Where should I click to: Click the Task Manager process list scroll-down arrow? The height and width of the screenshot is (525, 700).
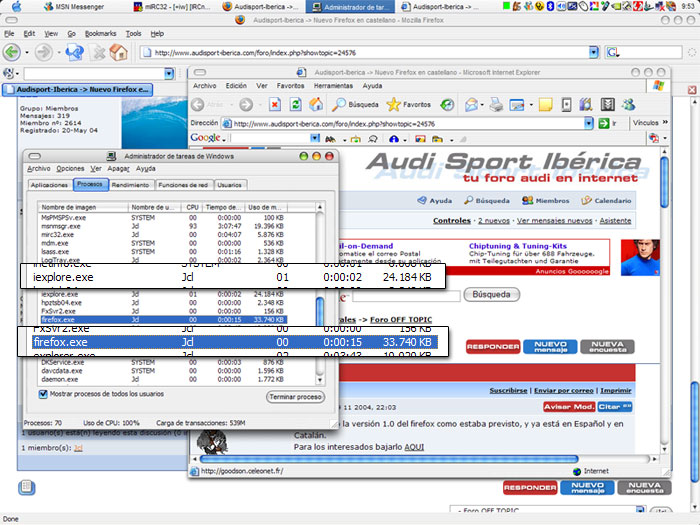319,380
